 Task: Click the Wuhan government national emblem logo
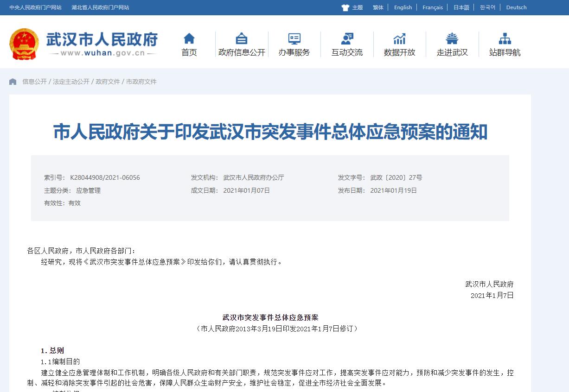[24, 44]
